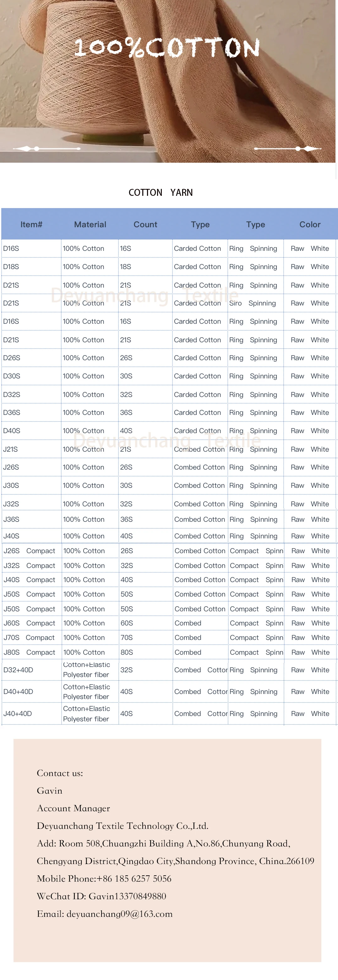This screenshot has width=338, height=980.
Task: Click the right diamond arrow ornament on banner
Action: click(311, 148)
